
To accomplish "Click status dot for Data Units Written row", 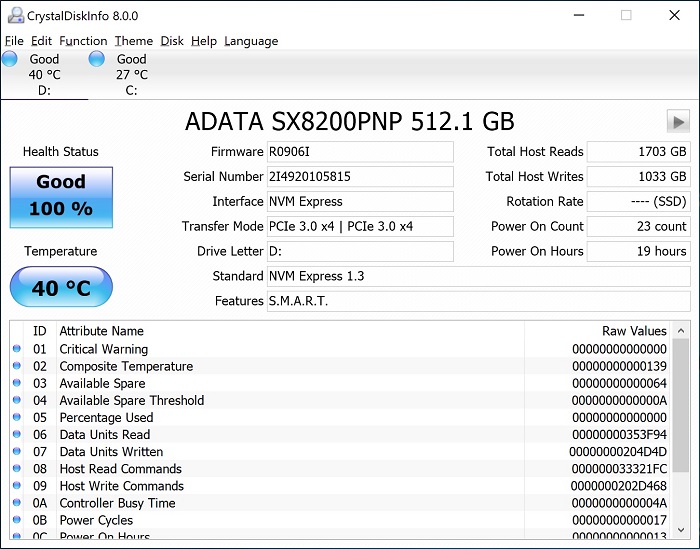I will (17, 451).
